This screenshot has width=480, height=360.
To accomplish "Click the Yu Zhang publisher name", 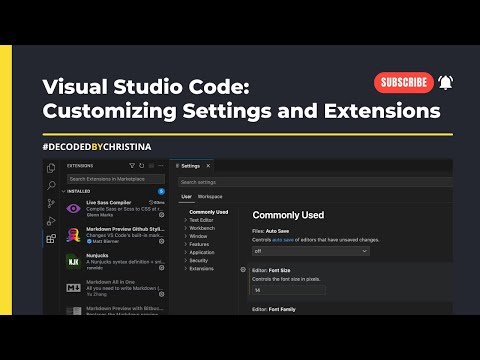I will tap(97, 294).
